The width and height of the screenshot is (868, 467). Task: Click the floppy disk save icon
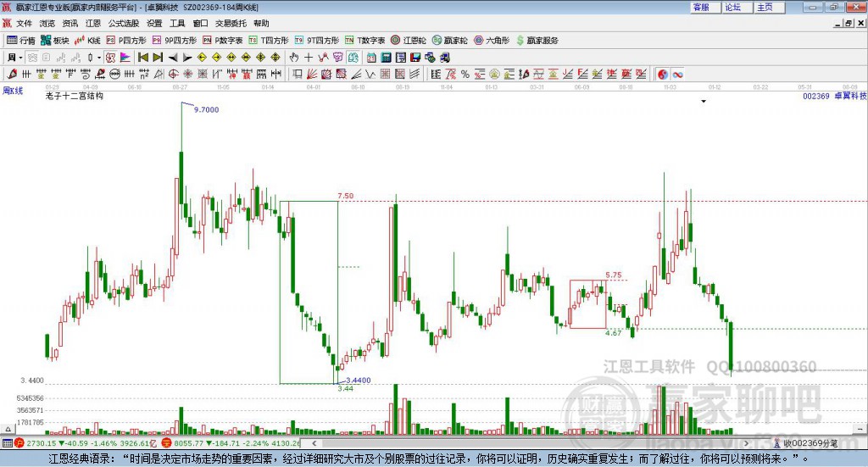pyautogui.click(x=415, y=58)
